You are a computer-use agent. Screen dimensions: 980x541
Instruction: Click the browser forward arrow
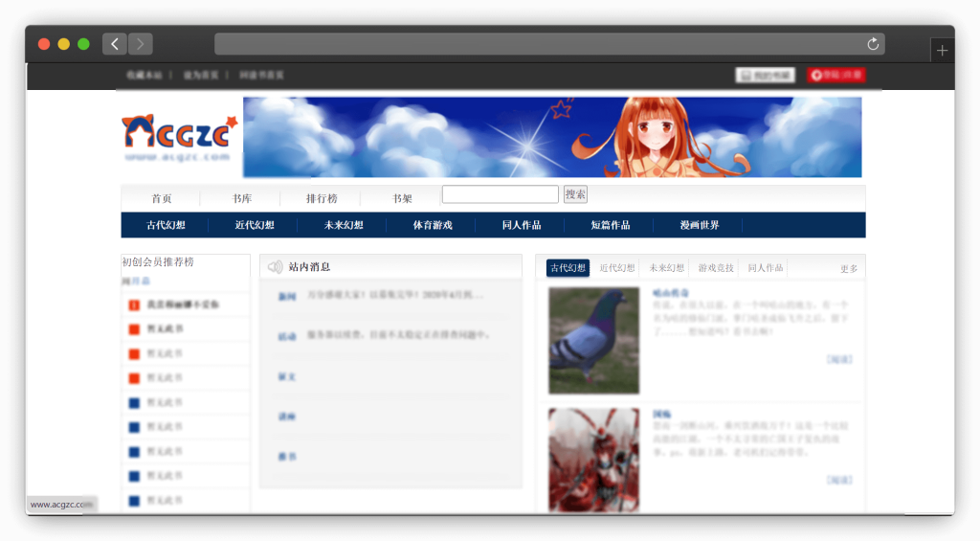pyautogui.click(x=141, y=44)
